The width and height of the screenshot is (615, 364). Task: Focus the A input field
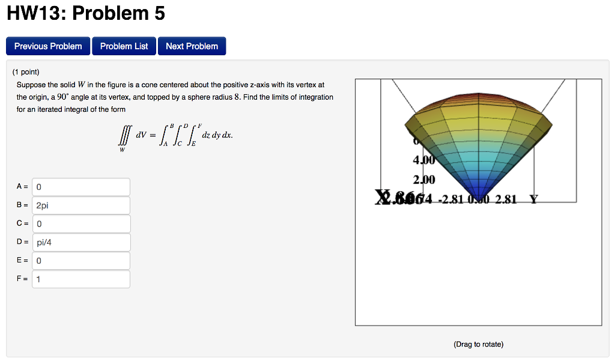click(x=80, y=187)
